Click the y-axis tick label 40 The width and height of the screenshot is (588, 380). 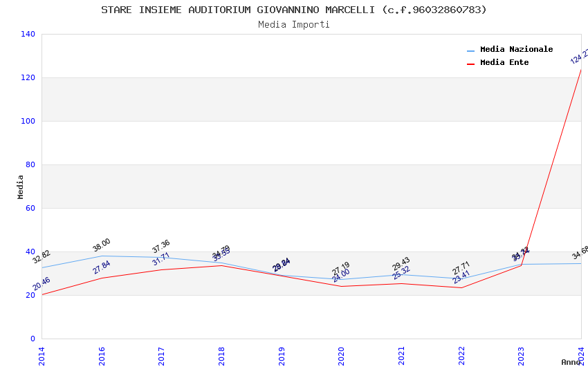coord(30,251)
